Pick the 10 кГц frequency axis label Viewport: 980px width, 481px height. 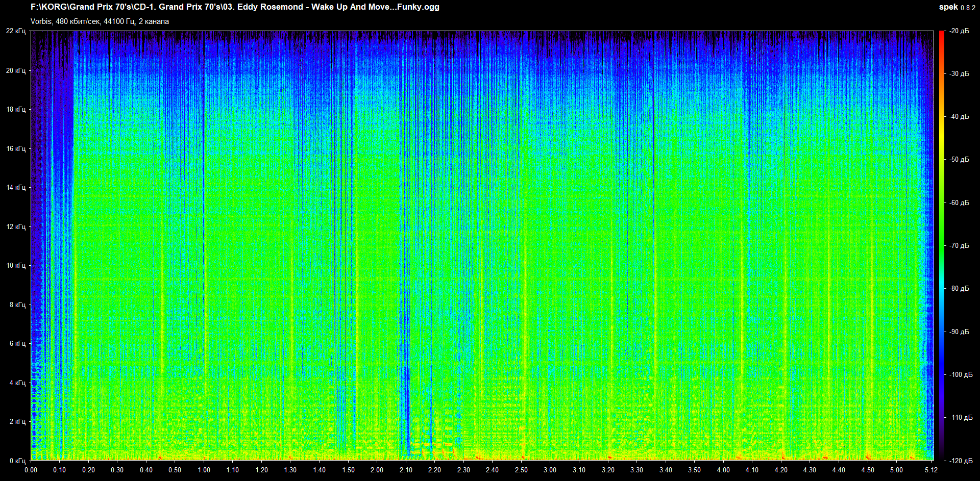point(16,265)
